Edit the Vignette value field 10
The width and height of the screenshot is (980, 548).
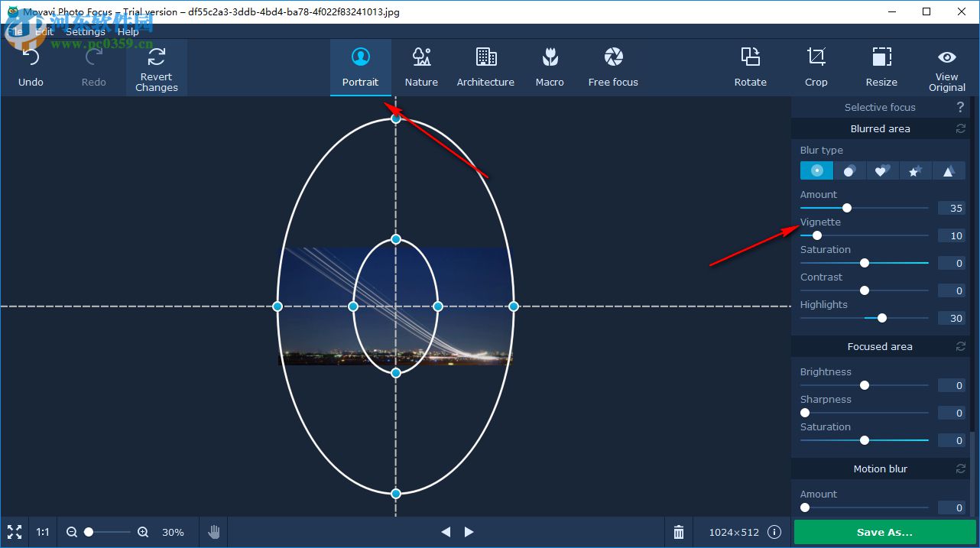pos(952,236)
